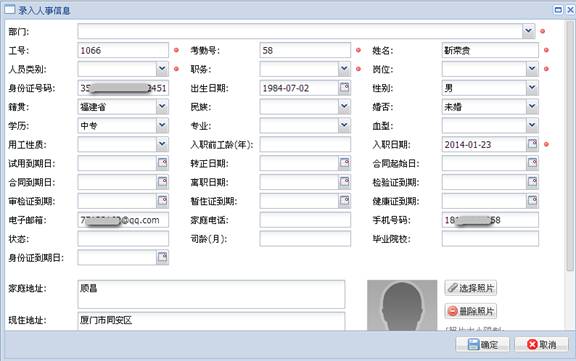Close the 录入人事信息 dialog
The image size is (576, 361).
pos(570,10)
